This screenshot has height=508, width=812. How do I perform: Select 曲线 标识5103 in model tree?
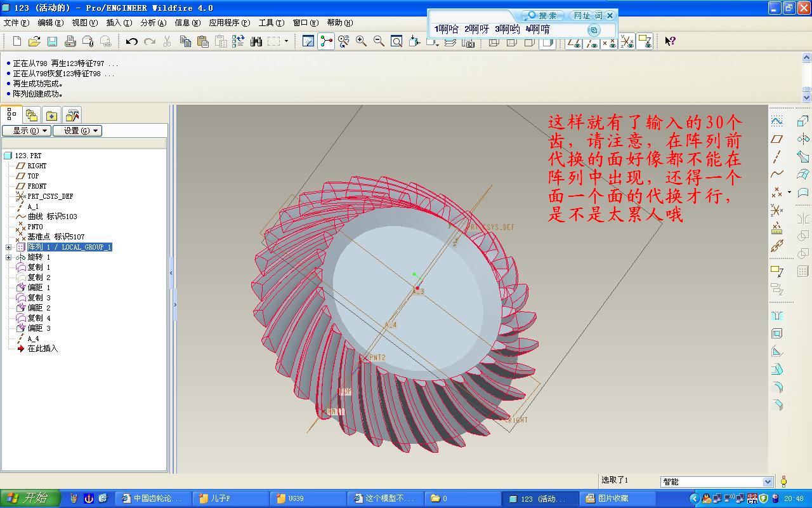point(52,217)
